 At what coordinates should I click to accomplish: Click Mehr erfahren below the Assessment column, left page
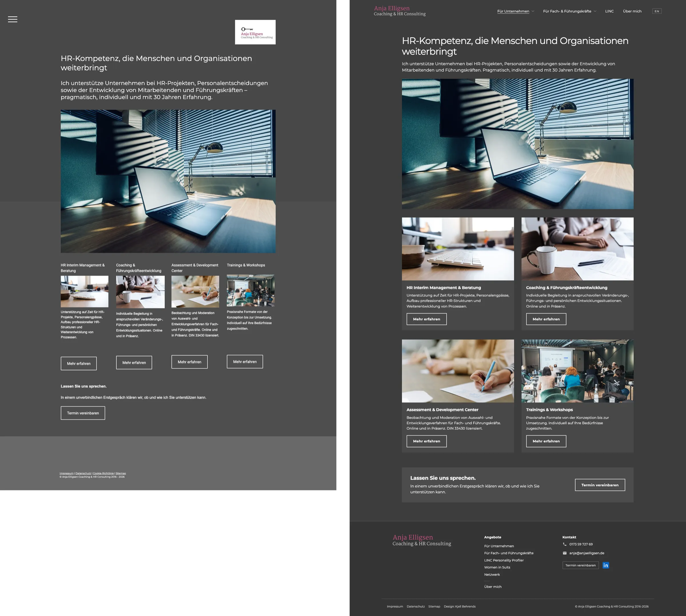(189, 362)
